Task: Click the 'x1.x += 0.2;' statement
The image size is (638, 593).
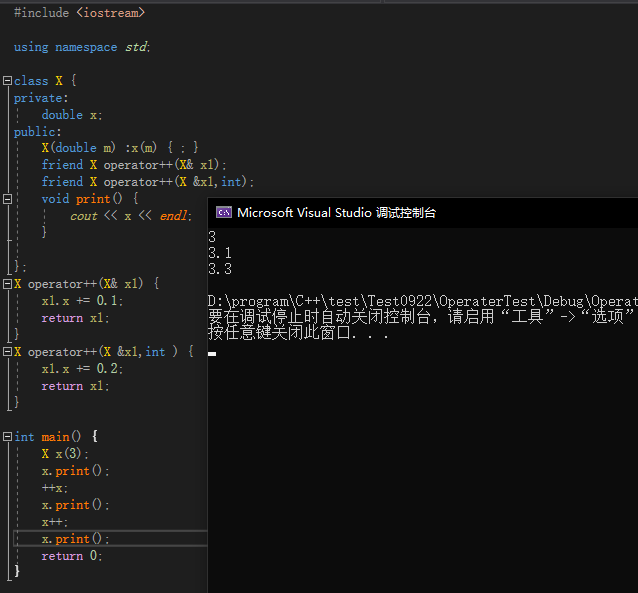Action: pyautogui.click(x=82, y=369)
